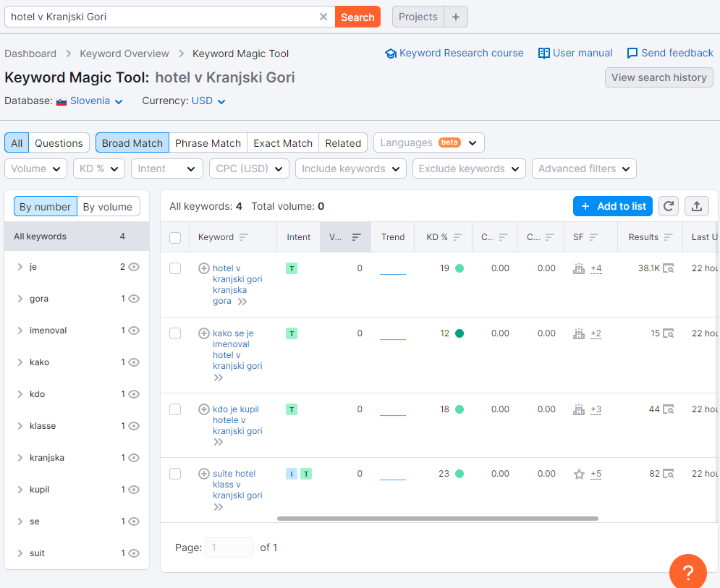Click dark green KD dot for 12

click(x=459, y=333)
